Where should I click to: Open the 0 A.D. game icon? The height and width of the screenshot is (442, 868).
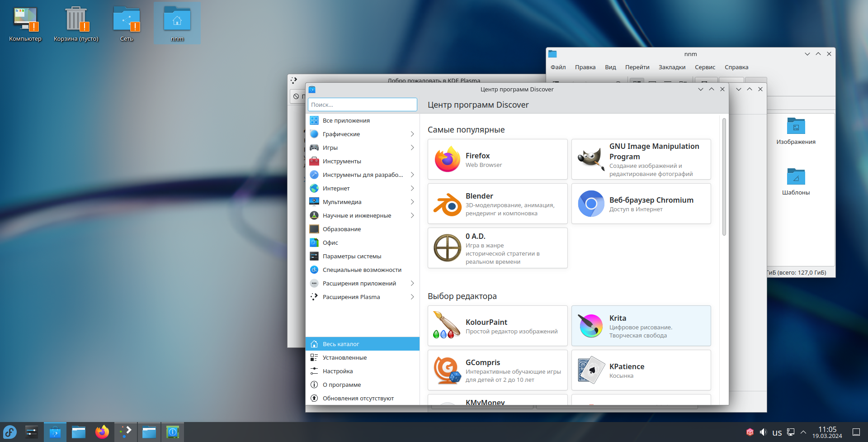[447, 248]
